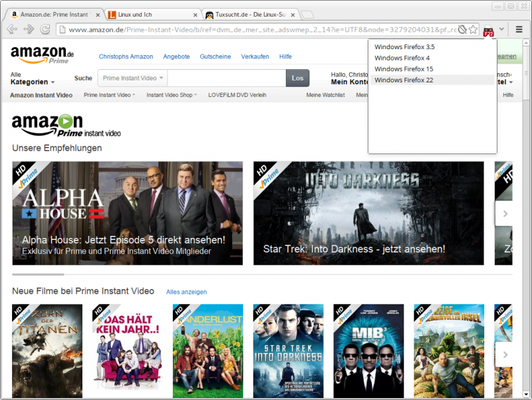Click the Los search button
Viewport: 532px width, 400px height.
pos(297,78)
